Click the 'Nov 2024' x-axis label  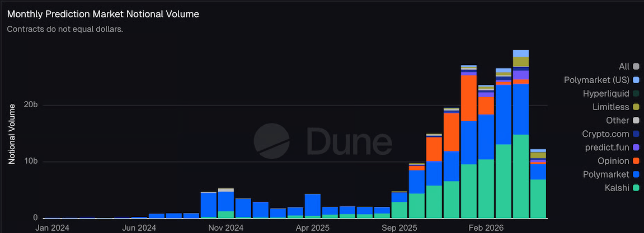226,227
